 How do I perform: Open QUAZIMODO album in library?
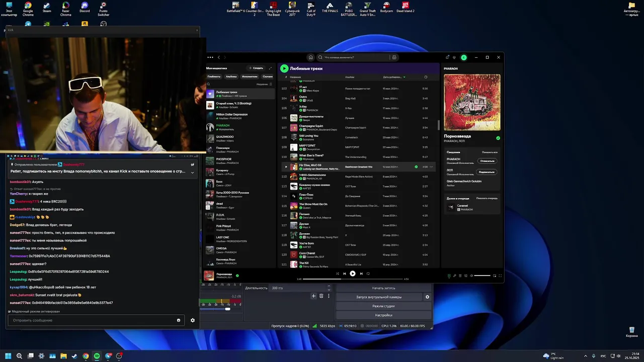point(240,138)
